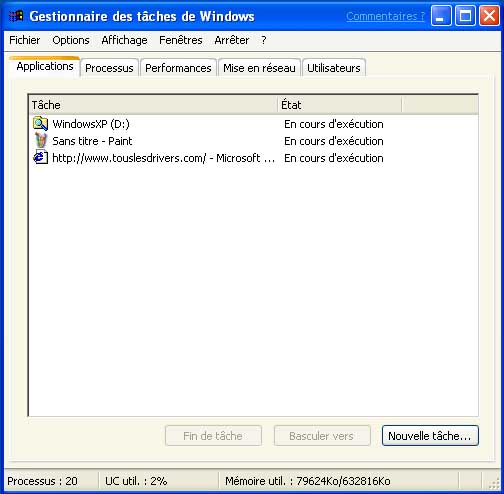
Task: Select the WindowsXP (D:) folder icon
Action: pyautogui.click(x=40, y=124)
